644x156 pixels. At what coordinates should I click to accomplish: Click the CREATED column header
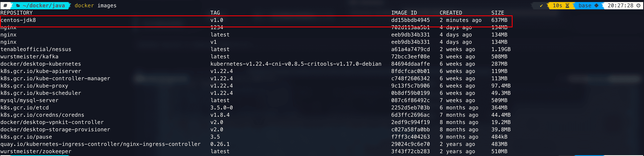[x=451, y=13]
